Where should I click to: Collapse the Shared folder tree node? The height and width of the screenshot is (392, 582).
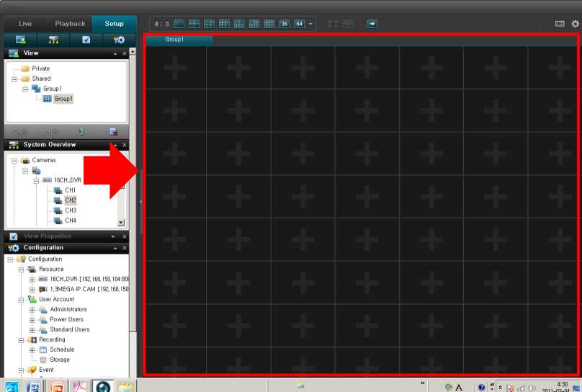click(14, 79)
